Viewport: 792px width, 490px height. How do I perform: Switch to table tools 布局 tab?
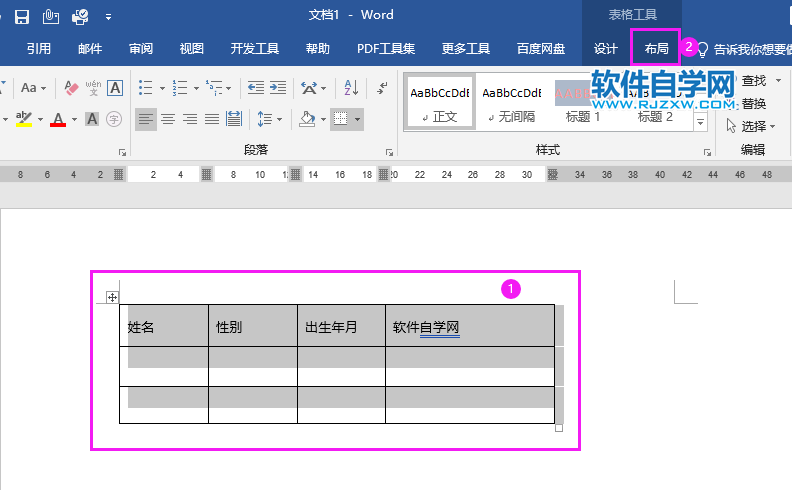coord(656,48)
